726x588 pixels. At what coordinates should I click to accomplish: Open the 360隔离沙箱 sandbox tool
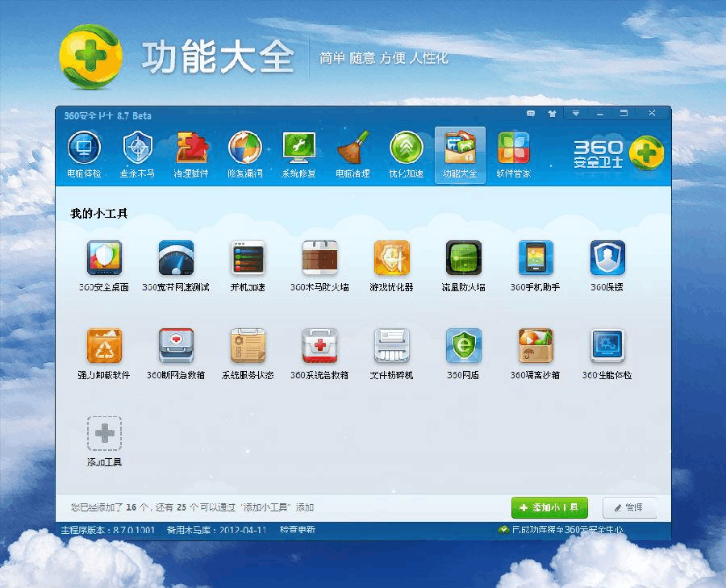click(x=536, y=354)
